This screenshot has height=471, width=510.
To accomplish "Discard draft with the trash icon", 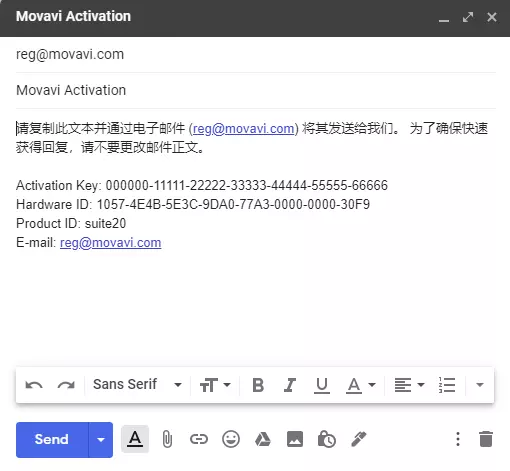I will 486,439.
